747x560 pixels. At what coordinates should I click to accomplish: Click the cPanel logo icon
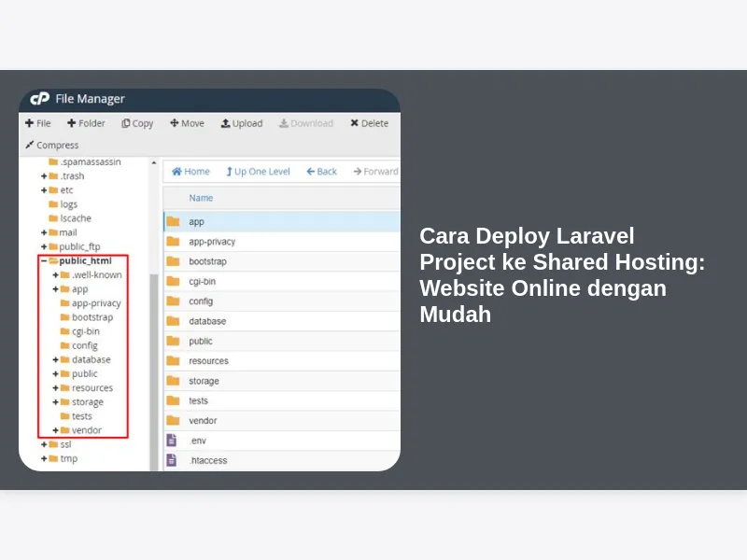(x=39, y=99)
